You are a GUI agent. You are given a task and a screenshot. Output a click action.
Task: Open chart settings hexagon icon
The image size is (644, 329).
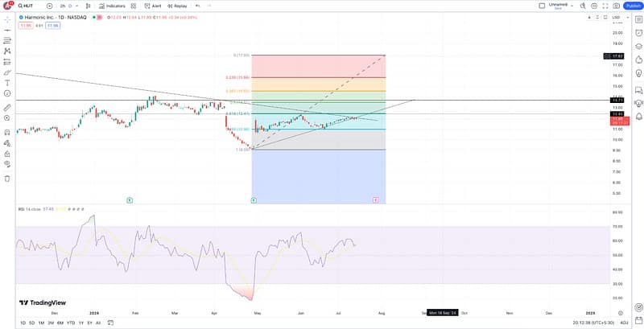[x=594, y=6]
